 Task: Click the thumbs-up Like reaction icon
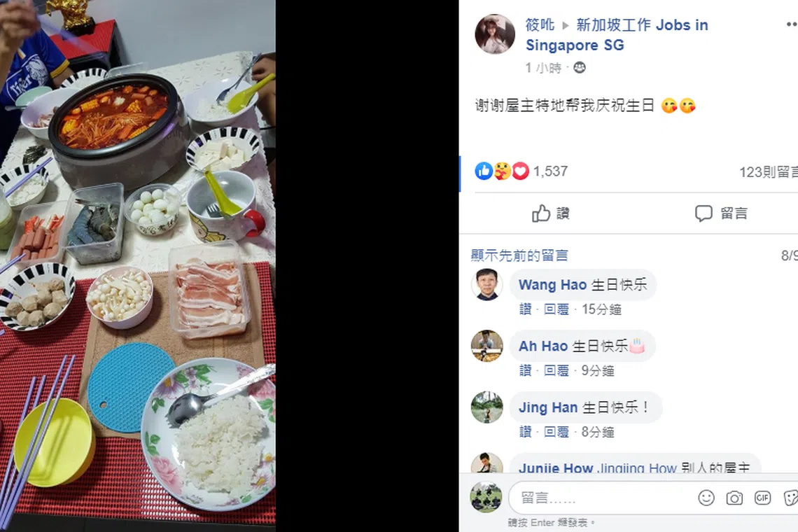coord(484,171)
